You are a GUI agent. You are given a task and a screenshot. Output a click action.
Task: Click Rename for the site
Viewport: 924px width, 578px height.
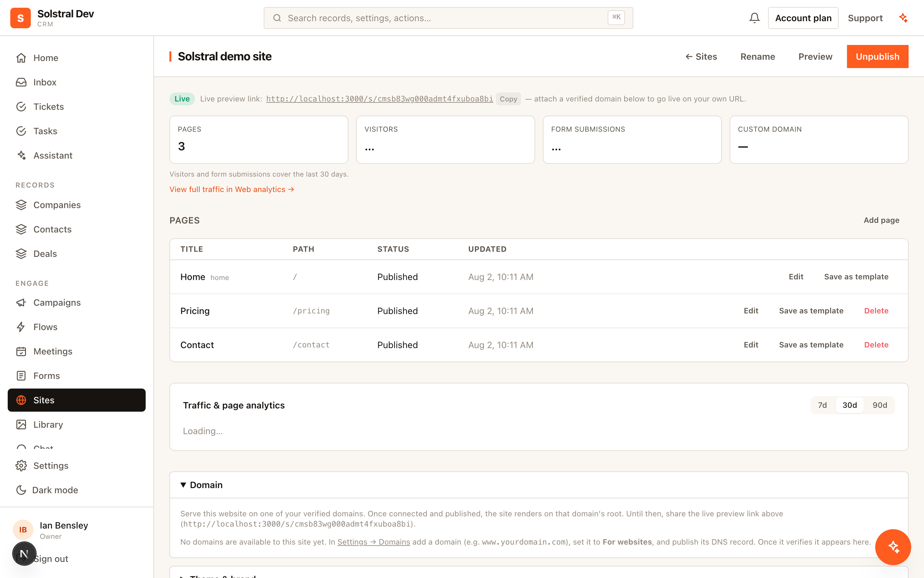[757, 57]
